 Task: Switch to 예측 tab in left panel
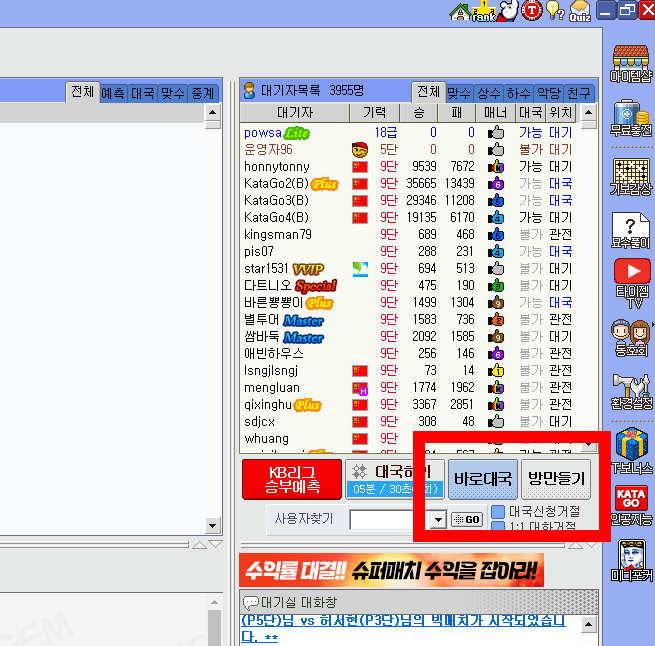[113, 93]
